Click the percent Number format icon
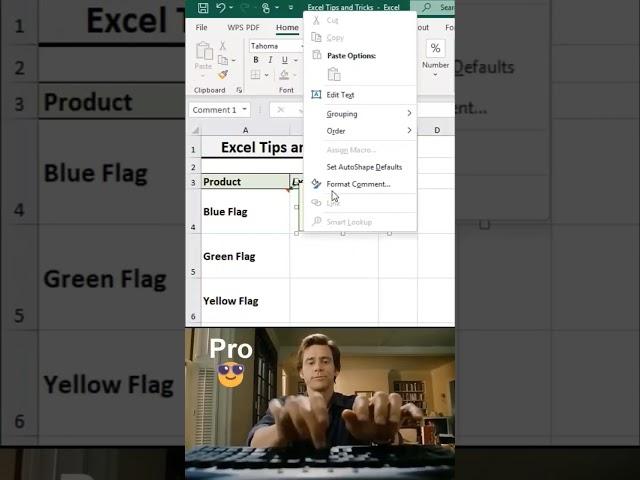Viewport: 640px width, 480px height. pos(435,48)
